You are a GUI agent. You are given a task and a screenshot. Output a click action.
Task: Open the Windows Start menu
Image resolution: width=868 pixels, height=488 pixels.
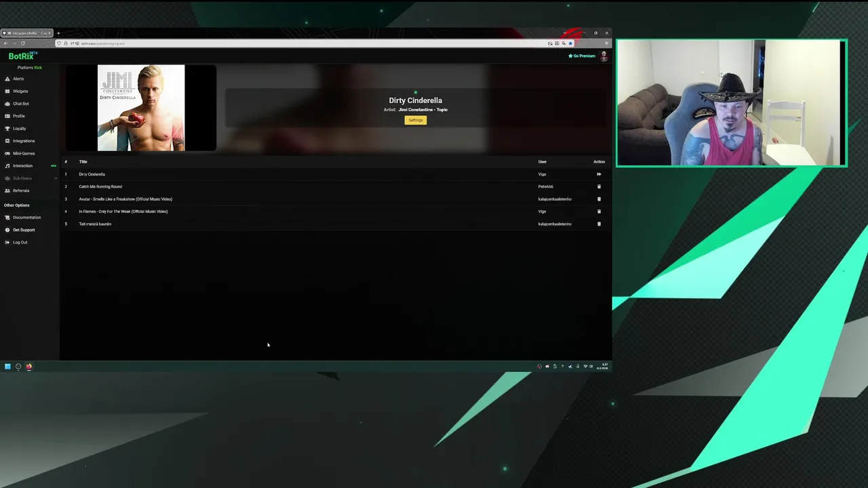coord(7,367)
